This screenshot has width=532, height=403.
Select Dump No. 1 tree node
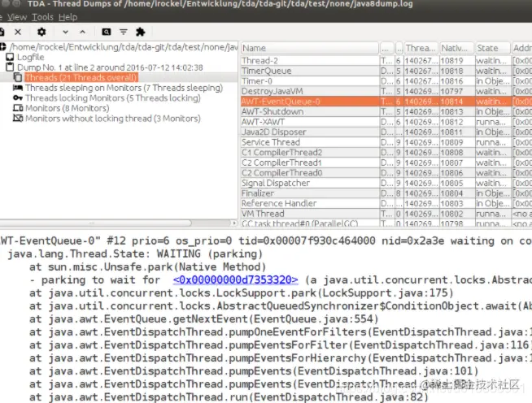[x=110, y=67]
